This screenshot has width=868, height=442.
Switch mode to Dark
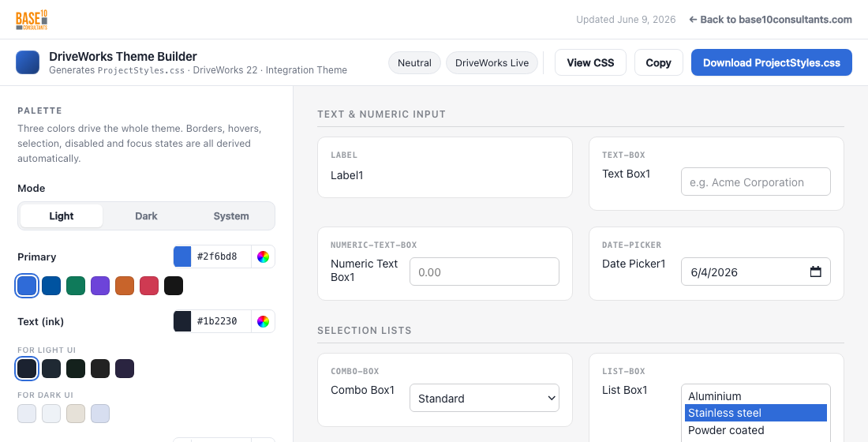[x=146, y=216]
